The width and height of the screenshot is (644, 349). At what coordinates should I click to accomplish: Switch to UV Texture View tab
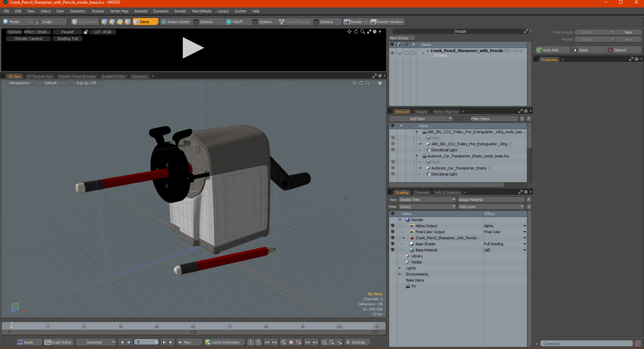pyautogui.click(x=40, y=77)
